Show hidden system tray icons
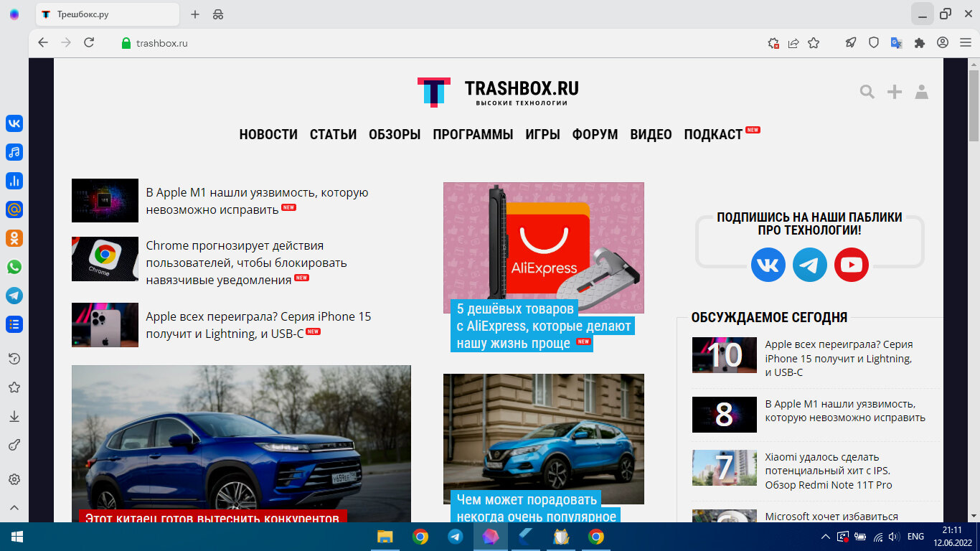The height and width of the screenshot is (551, 980). 825,537
